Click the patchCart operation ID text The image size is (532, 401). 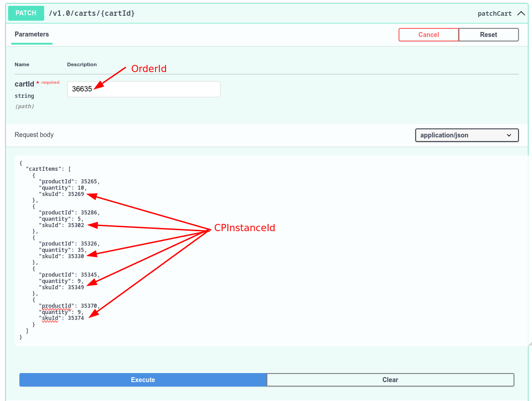(494, 14)
